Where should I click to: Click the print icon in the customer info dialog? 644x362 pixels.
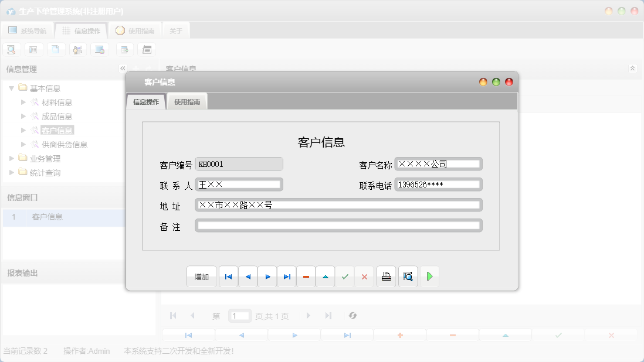(386, 276)
